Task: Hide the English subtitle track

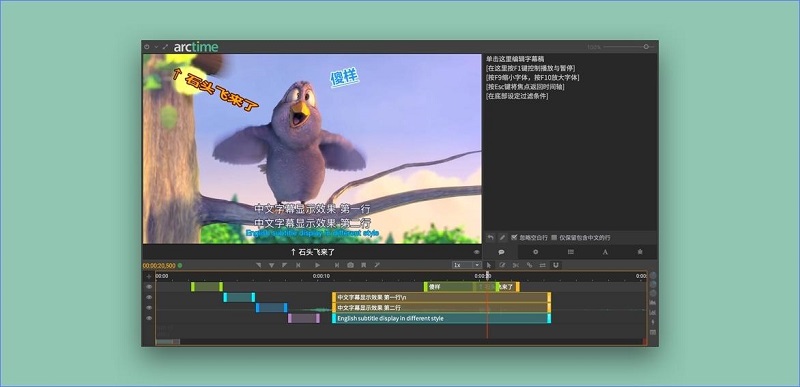Action: [149, 318]
